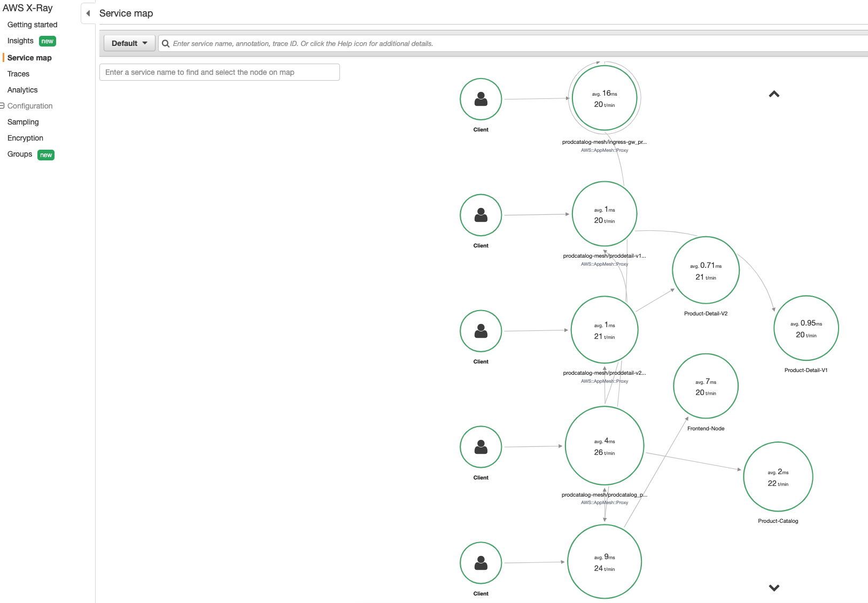The width and height of the screenshot is (868, 603).
Task: Pan the service map down with chevron
Action: pyautogui.click(x=774, y=587)
